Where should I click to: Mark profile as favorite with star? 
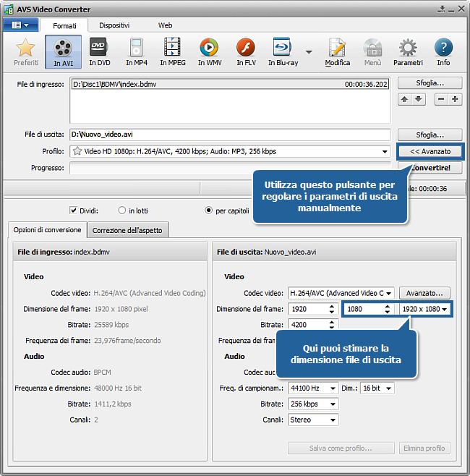(x=77, y=151)
